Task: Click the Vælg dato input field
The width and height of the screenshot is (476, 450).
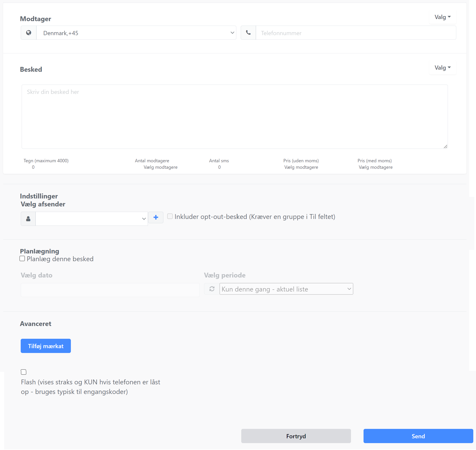Action: tap(110, 290)
